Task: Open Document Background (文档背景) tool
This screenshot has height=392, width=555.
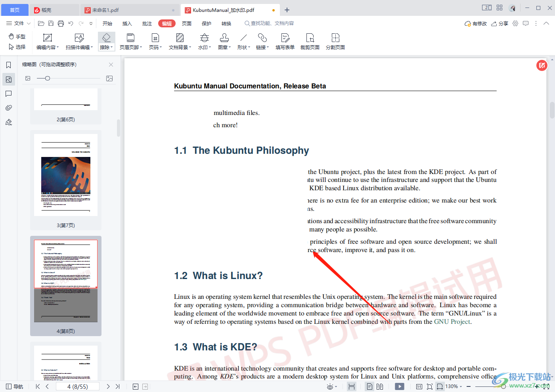Action: pyautogui.click(x=180, y=42)
